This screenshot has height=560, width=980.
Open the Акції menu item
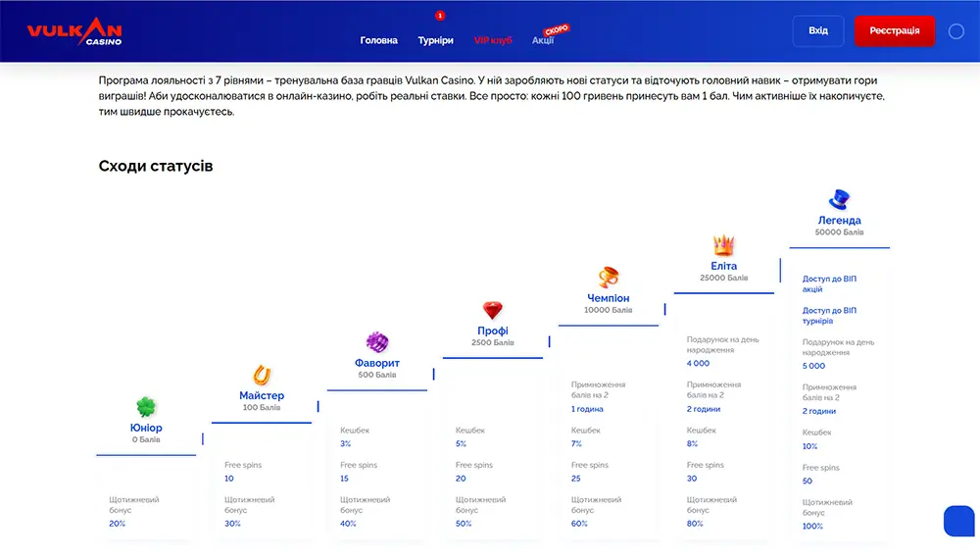coord(543,41)
